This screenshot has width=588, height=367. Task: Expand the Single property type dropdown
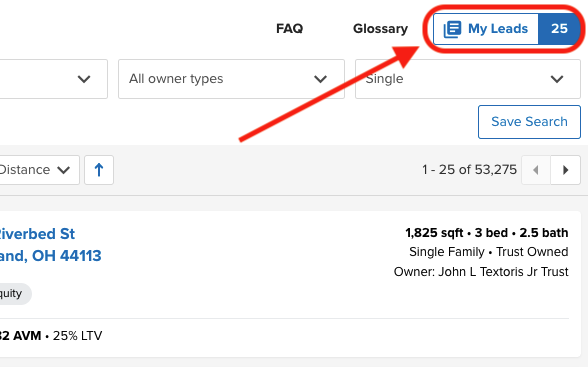[468, 79]
